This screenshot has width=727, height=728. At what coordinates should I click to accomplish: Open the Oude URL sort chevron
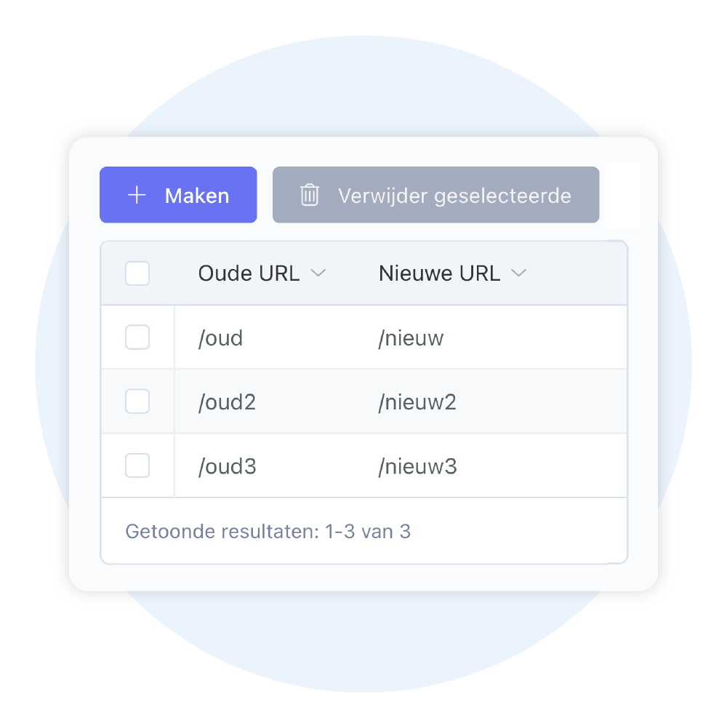click(318, 273)
